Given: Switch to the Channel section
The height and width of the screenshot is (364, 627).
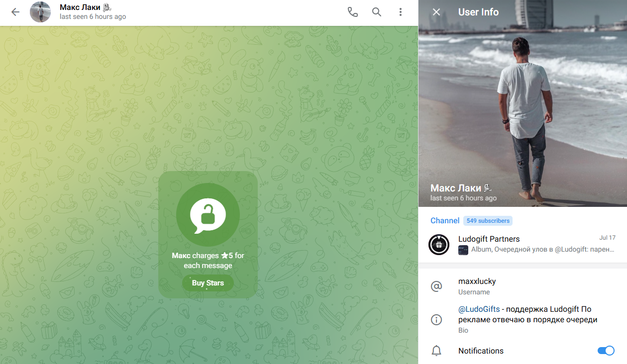Looking at the screenshot, I should tap(445, 220).
